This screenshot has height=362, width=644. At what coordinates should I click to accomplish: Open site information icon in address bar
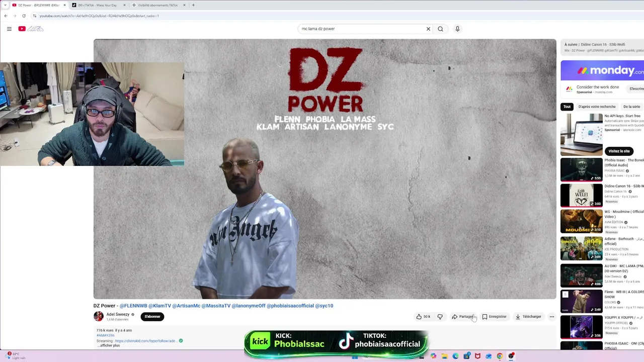coord(34,16)
